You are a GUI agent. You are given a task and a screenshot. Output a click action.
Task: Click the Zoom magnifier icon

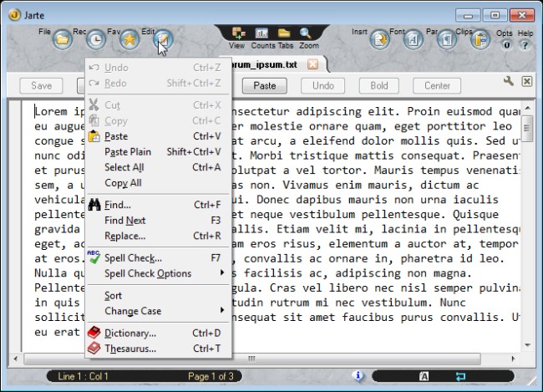click(x=306, y=33)
